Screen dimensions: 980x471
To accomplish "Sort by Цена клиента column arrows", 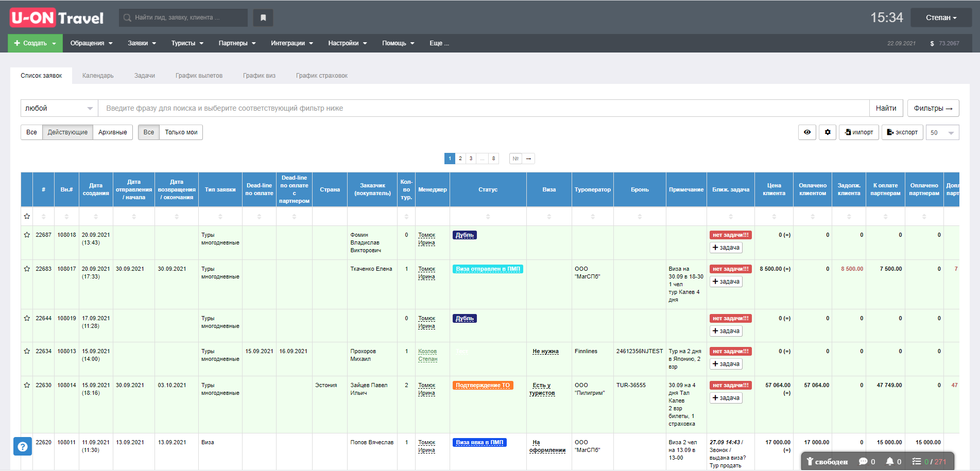I will 774,217.
